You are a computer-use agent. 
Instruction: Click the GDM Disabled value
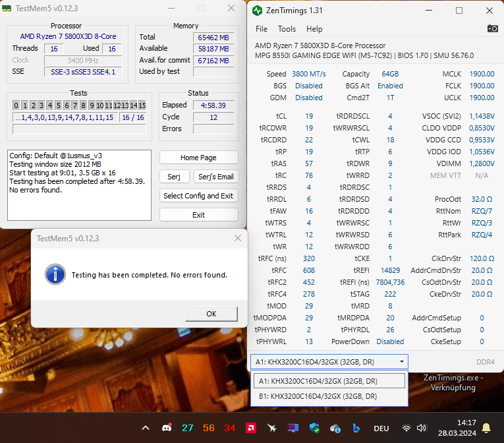click(x=308, y=98)
